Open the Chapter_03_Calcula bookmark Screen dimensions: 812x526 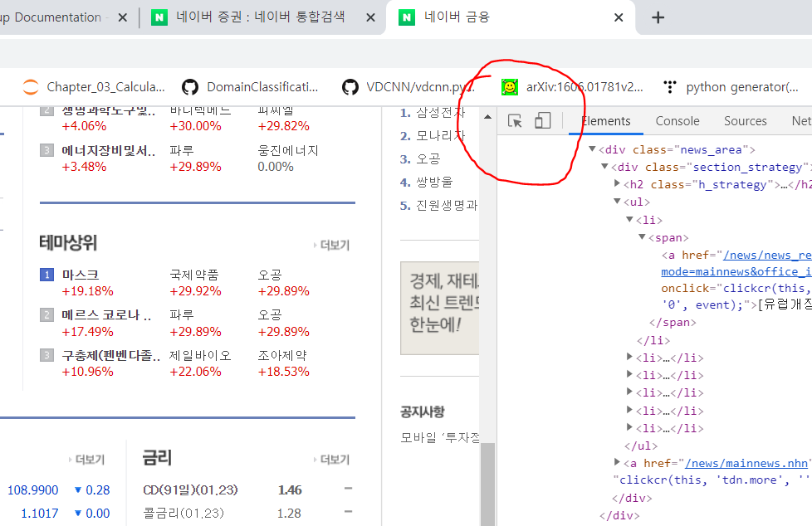pyautogui.click(x=94, y=87)
